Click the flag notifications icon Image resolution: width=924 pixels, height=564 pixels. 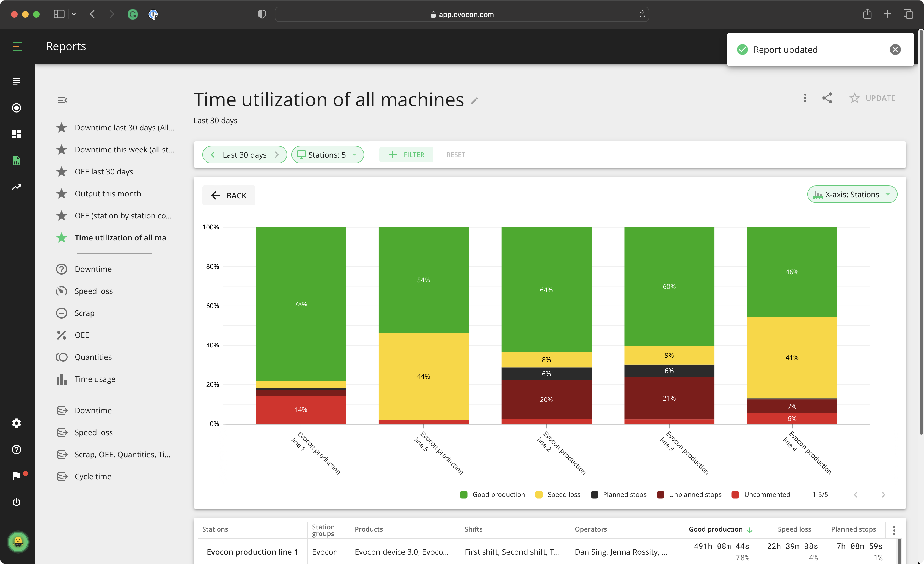[x=16, y=476]
